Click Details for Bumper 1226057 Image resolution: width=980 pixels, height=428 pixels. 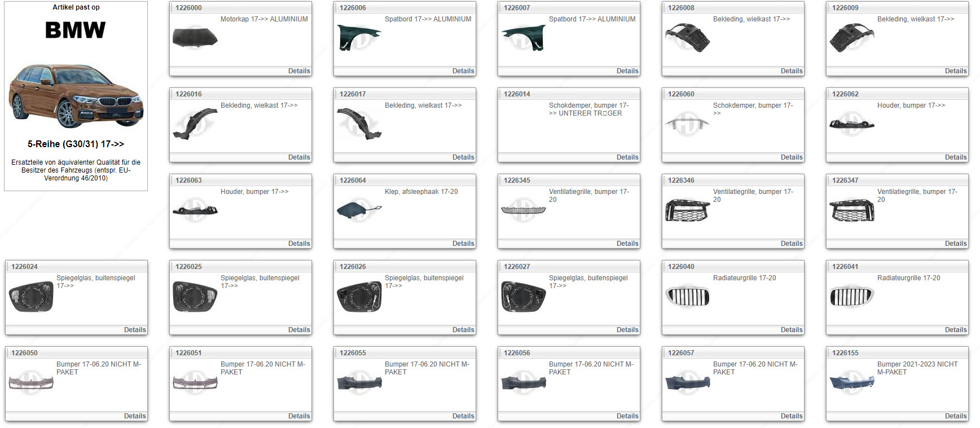[792, 416]
